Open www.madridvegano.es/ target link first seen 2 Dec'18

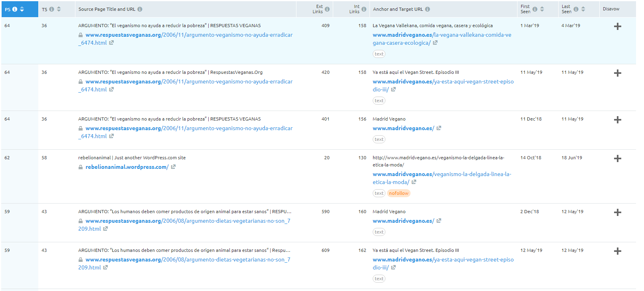(x=403, y=221)
